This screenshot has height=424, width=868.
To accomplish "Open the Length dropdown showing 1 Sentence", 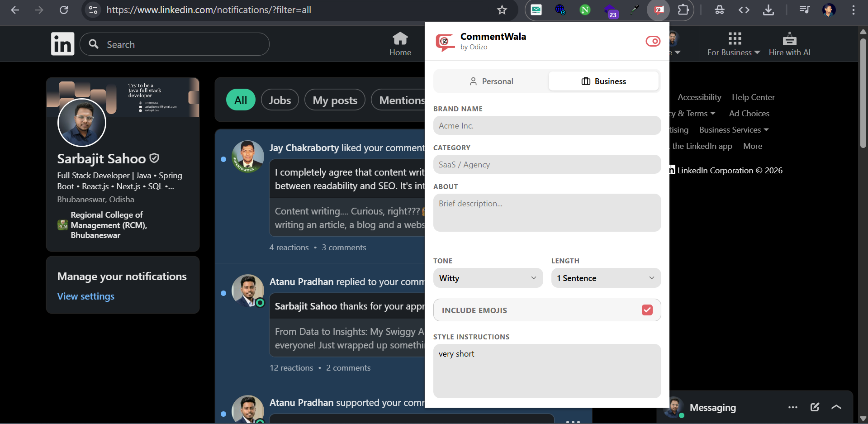I will pos(606,278).
